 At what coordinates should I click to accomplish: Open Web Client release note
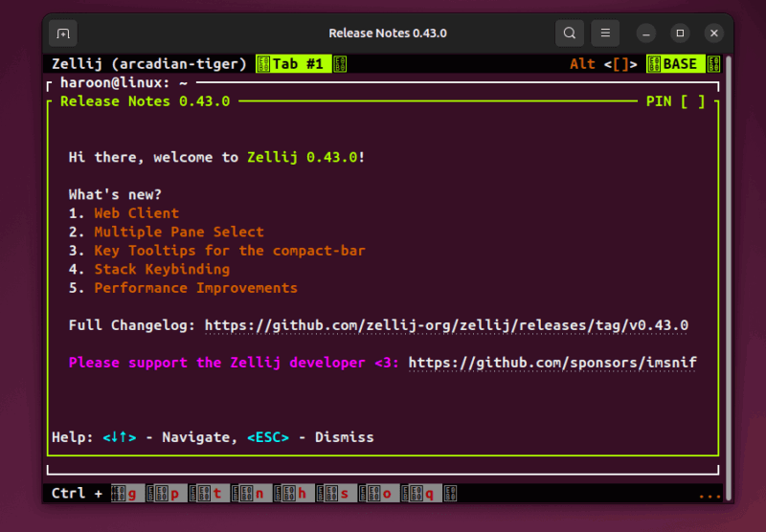136,213
